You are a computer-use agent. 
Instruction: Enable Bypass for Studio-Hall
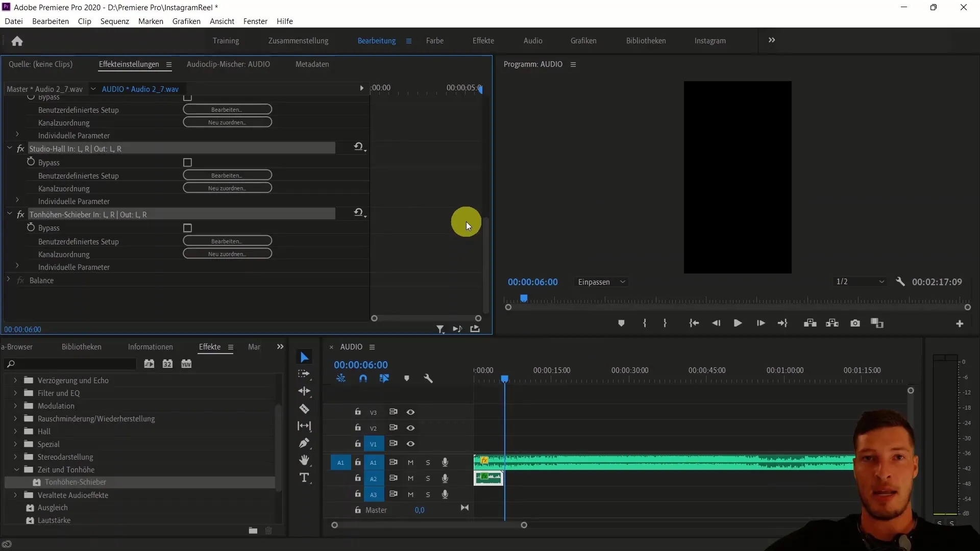click(187, 162)
